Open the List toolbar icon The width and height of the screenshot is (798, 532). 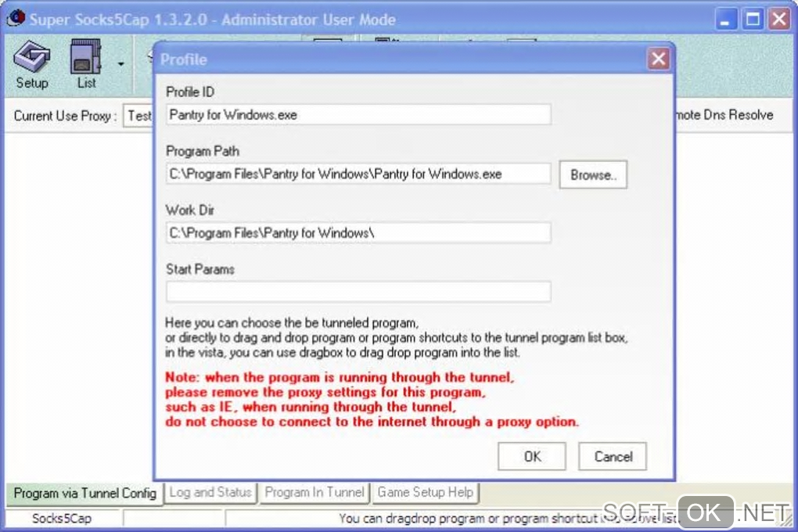pyautogui.click(x=85, y=64)
